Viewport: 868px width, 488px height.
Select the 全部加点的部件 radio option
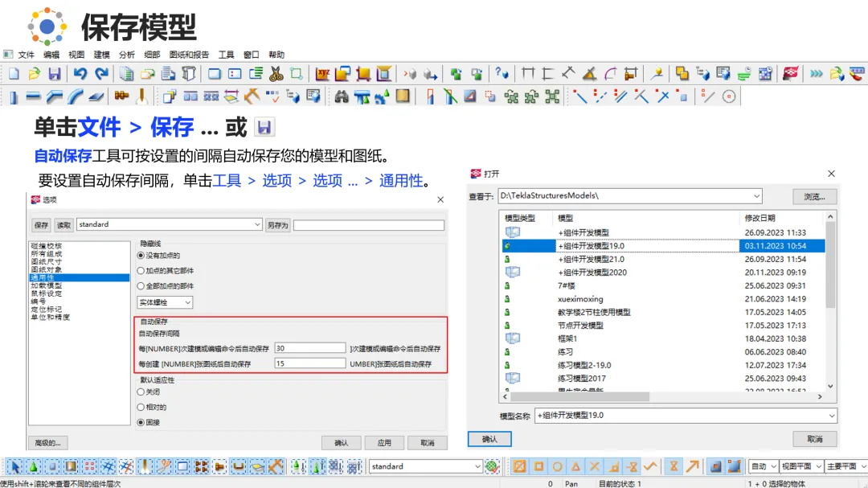coord(141,286)
